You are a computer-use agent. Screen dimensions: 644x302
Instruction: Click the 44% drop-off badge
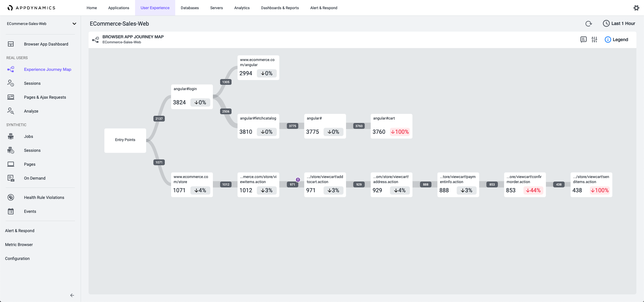[533, 190]
